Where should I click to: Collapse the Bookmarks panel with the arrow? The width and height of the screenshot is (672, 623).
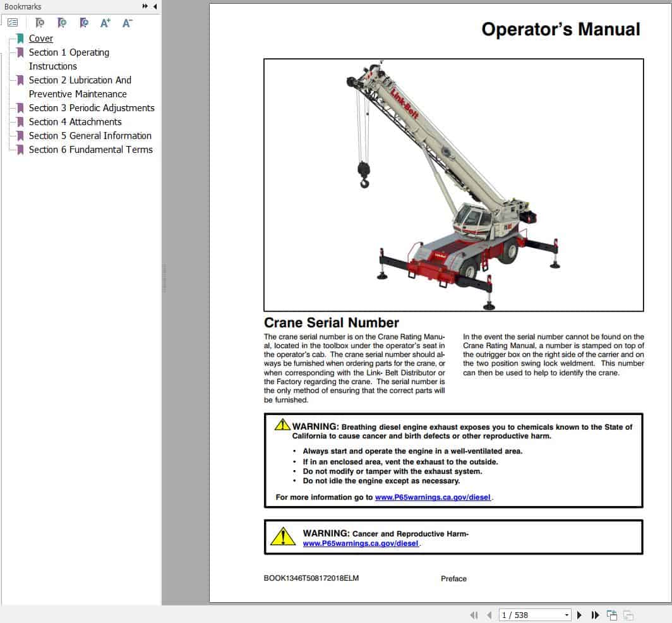(x=153, y=6)
